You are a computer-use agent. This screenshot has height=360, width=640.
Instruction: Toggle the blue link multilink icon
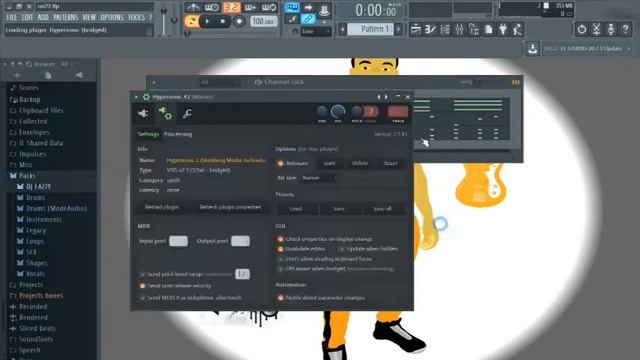coord(308,19)
